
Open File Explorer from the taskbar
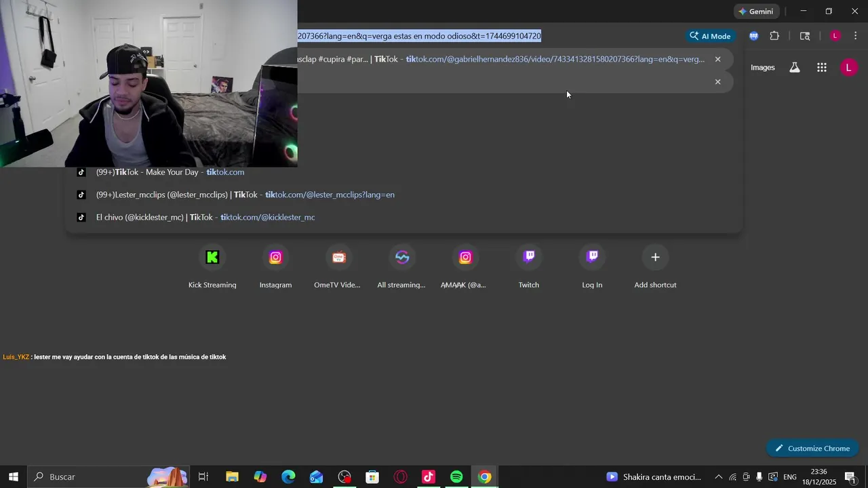point(232,476)
